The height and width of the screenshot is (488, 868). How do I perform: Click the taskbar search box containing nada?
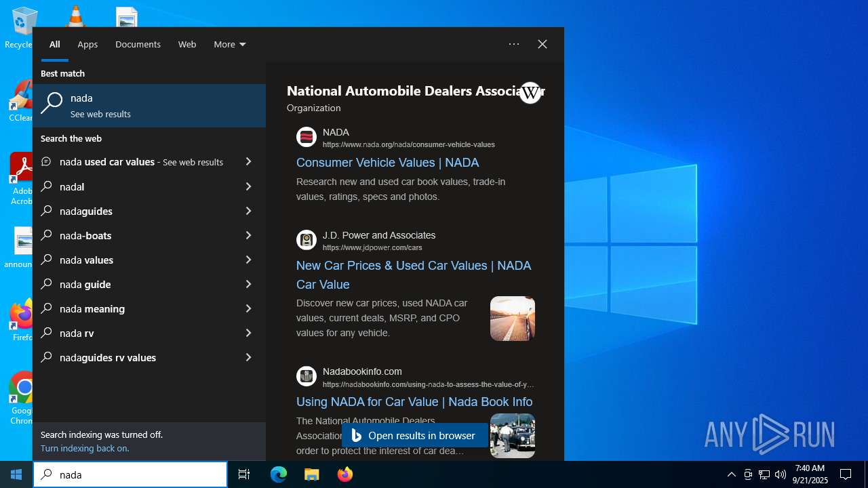130,474
